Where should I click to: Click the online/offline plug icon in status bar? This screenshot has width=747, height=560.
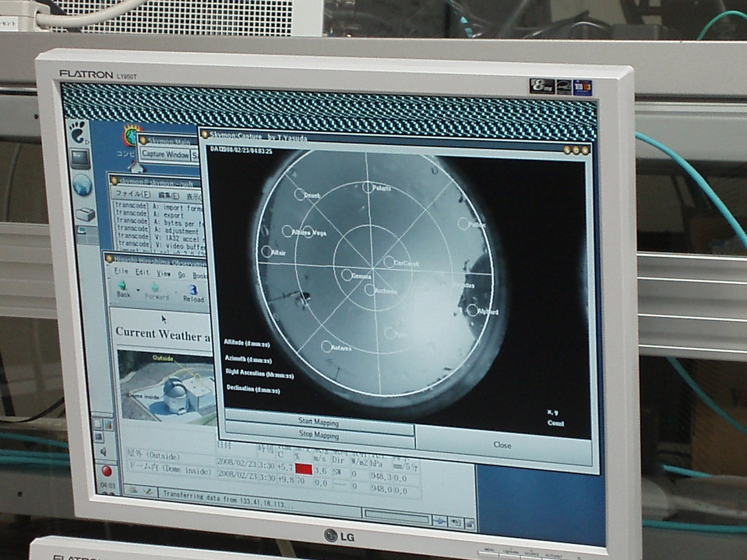(440, 522)
